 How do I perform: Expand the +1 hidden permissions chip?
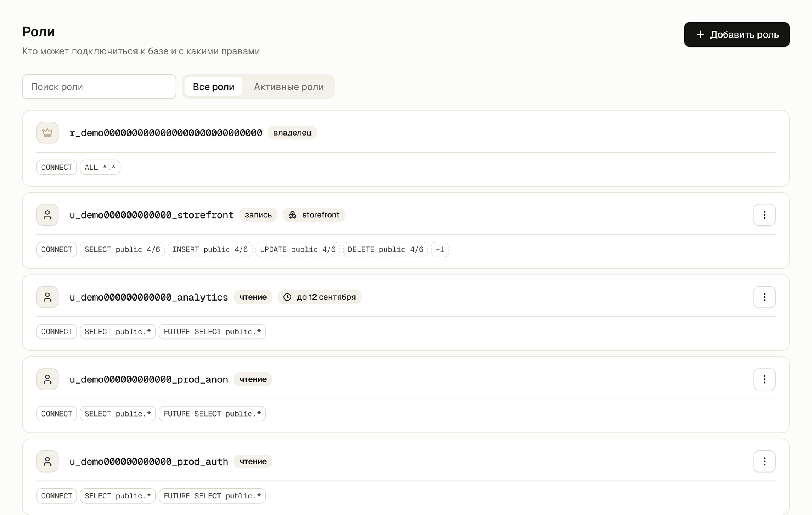tap(440, 249)
